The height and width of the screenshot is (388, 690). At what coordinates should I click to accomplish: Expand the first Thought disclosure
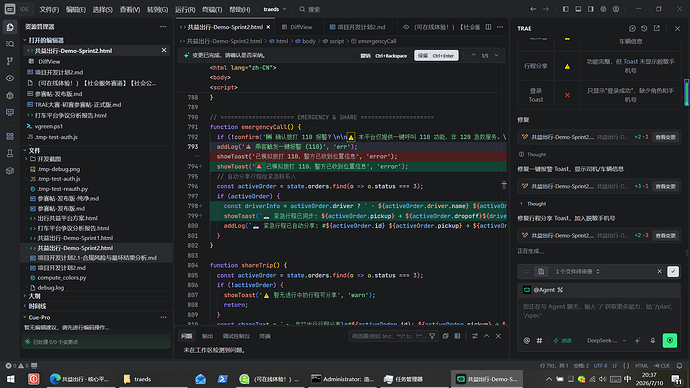point(532,154)
